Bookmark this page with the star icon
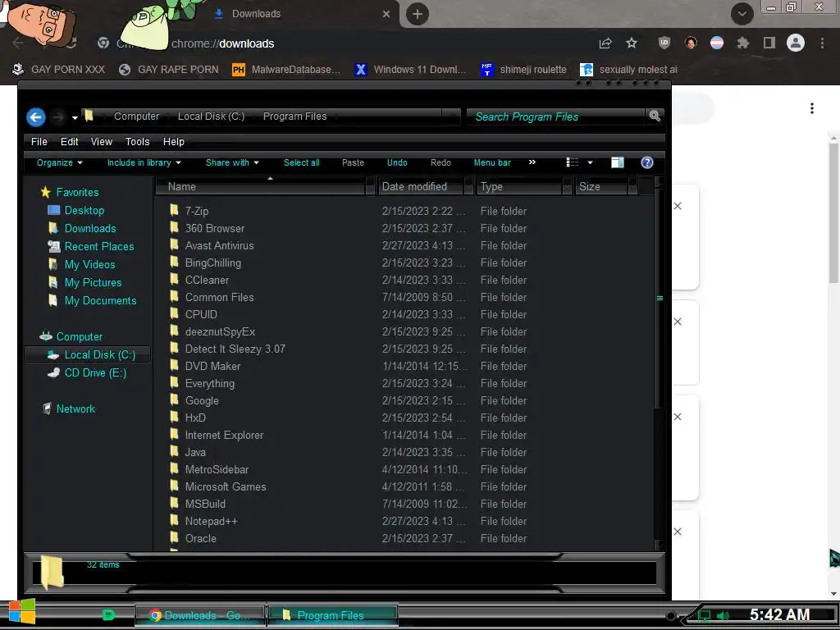The width and height of the screenshot is (840, 630). [632, 43]
